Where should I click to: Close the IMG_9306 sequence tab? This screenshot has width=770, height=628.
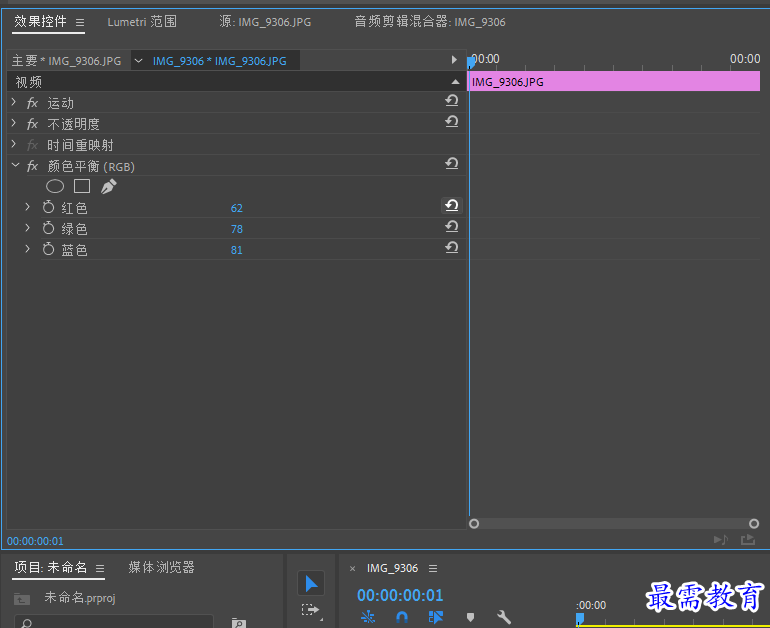click(x=353, y=569)
